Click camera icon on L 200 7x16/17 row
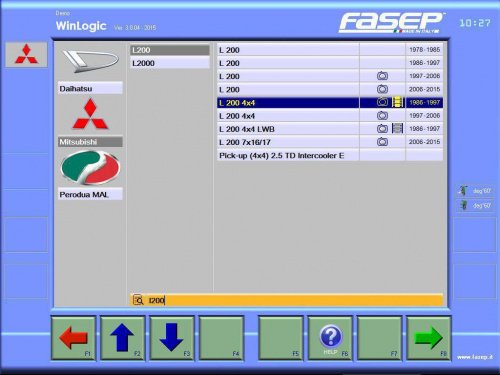The height and width of the screenshot is (375, 500). [382, 142]
